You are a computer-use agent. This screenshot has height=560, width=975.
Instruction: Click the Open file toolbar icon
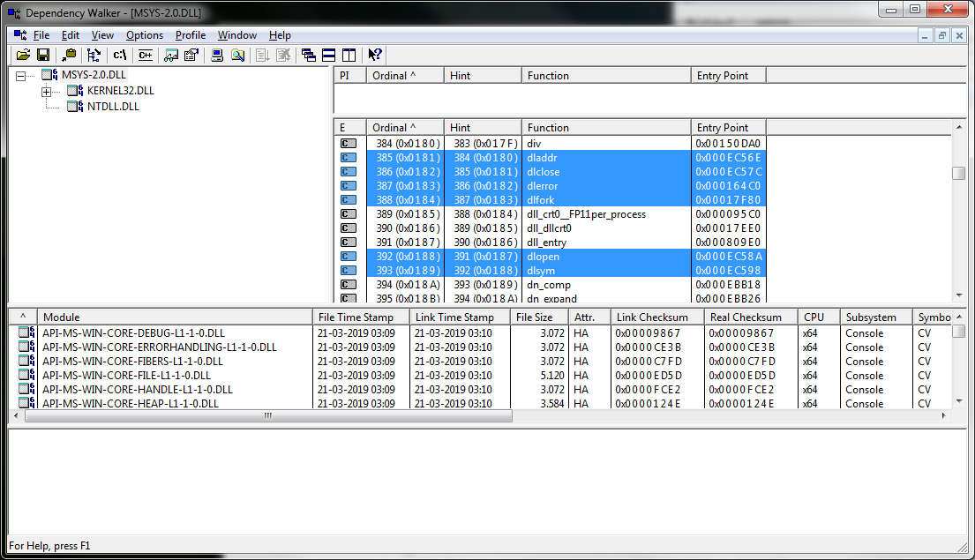coord(23,56)
